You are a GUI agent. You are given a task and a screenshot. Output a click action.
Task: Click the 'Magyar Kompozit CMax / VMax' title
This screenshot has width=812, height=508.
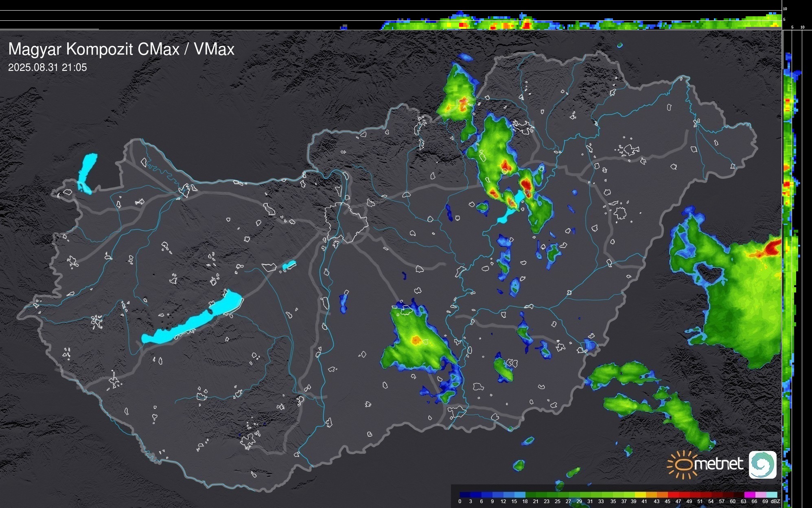point(121,49)
